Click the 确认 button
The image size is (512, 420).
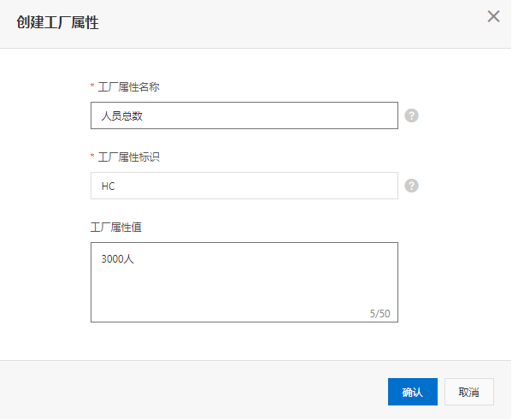(x=412, y=392)
